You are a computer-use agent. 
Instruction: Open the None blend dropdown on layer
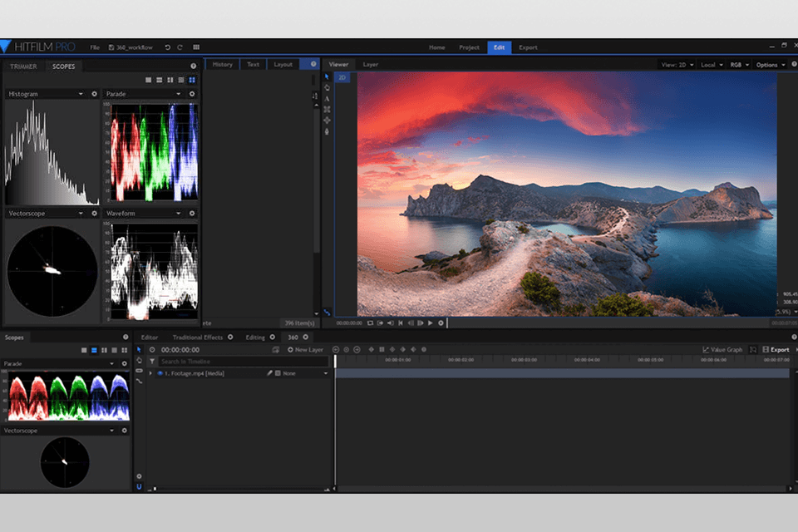click(x=304, y=373)
